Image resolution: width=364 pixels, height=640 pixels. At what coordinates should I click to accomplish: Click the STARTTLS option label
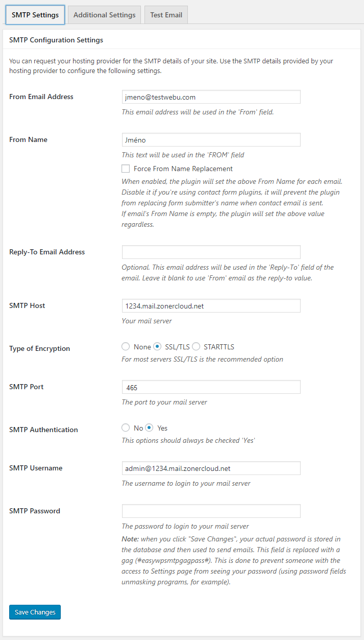click(x=219, y=347)
